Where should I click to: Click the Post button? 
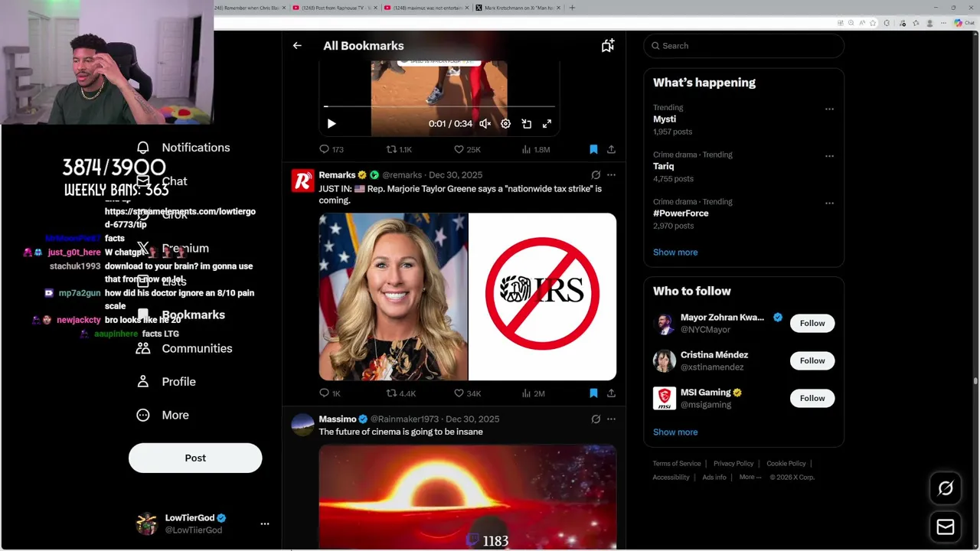click(x=195, y=458)
